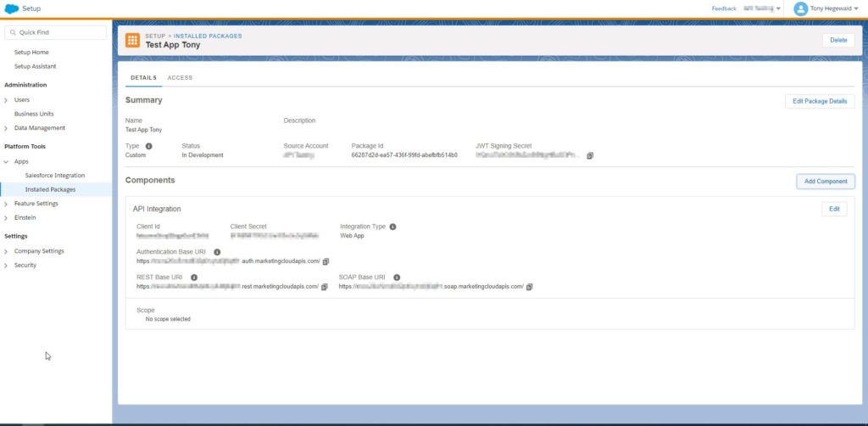Collapse the Apps section
Image resolution: width=868 pixels, height=426 pixels.
[x=6, y=162]
